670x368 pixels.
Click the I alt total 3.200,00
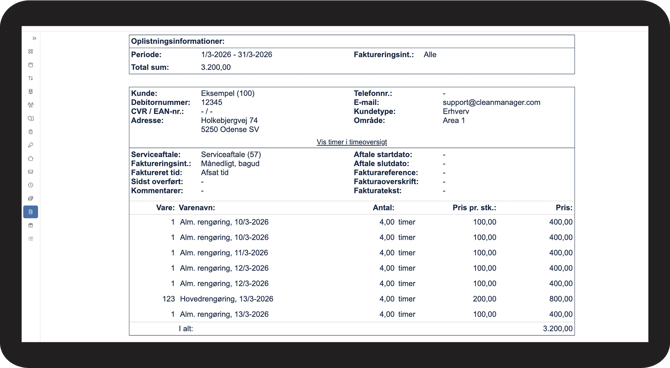click(558, 329)
